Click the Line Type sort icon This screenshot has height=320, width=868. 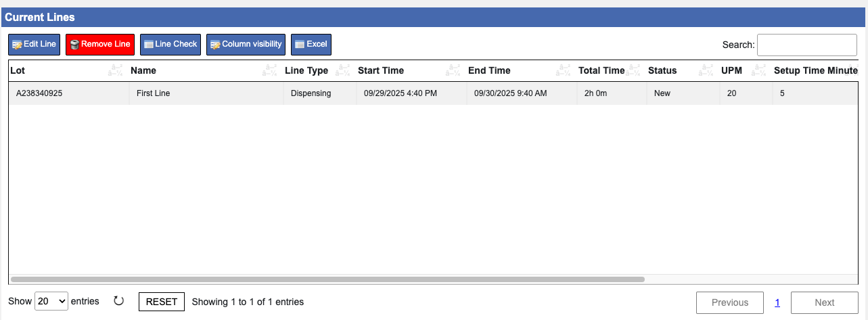click(344, 70)
